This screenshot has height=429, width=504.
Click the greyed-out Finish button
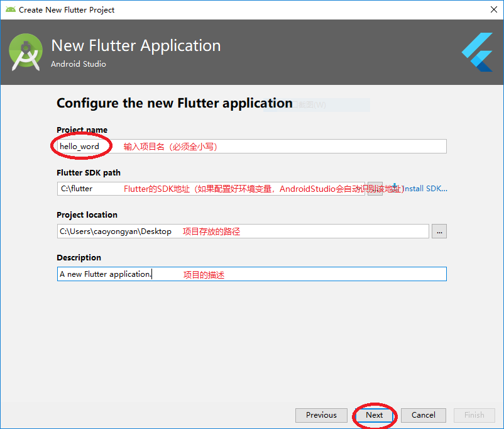(474, 415)
